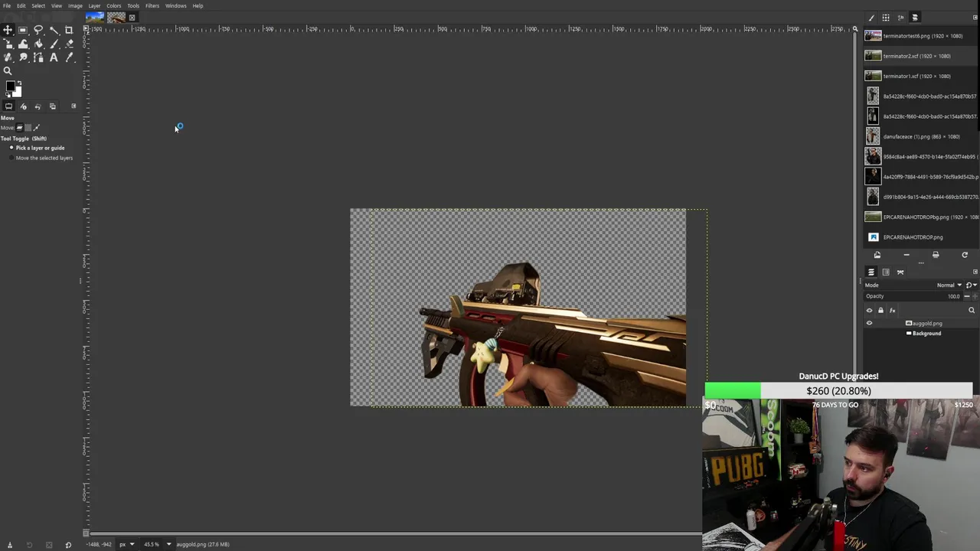Image resolution: width=980 pixels, height=551 pixels.
Task: Select the Text tool
Action: (54, 57)
